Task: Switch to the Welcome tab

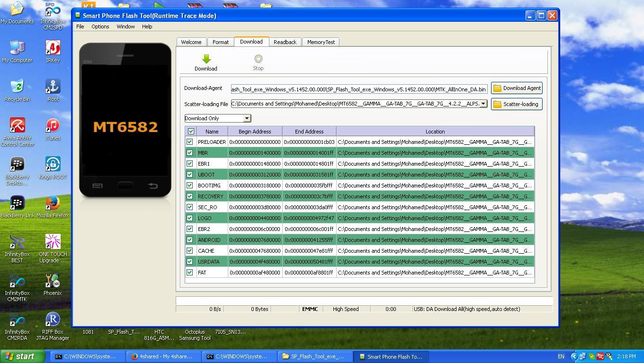Action: tap(191, 42)
